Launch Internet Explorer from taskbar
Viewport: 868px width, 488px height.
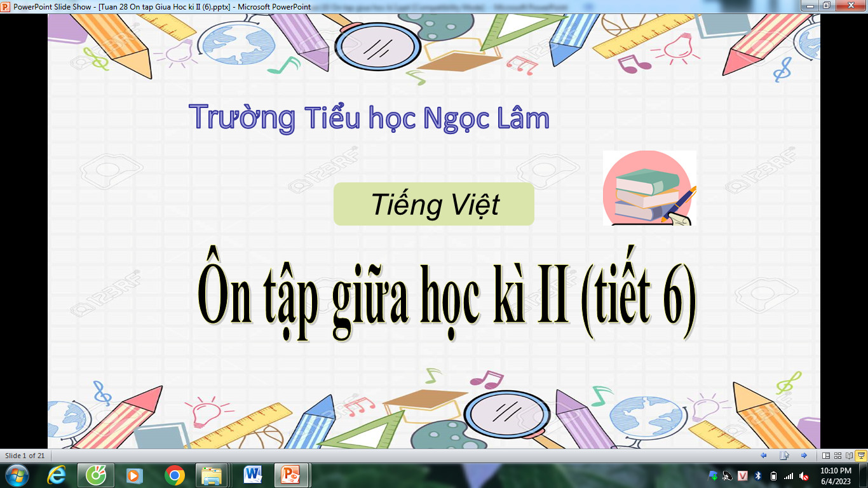pos(57,475)
